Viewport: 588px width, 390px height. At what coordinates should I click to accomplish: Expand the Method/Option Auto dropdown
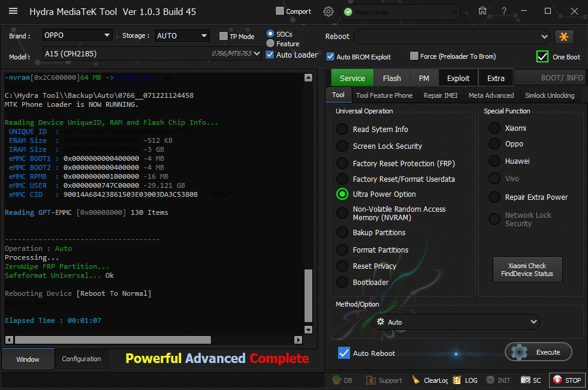click(x=456, y=322)
